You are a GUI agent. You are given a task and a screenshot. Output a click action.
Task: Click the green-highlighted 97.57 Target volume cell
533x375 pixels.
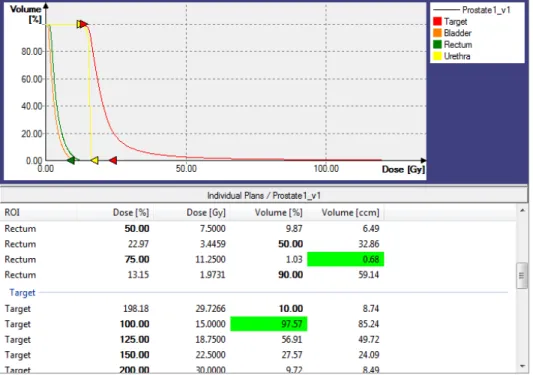[269, 324]
